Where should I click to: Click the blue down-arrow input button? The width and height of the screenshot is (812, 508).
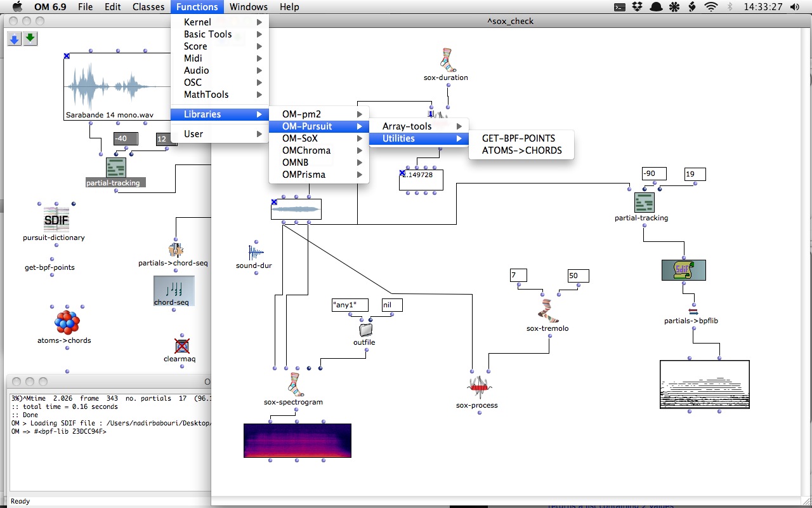(x=14, y=39)
